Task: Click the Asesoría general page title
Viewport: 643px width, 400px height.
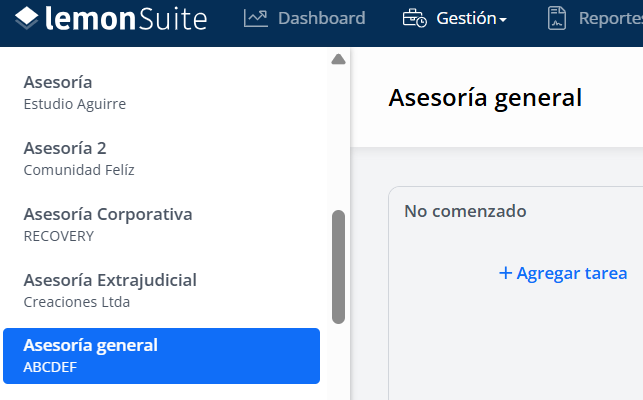Action: pos(485,98)
